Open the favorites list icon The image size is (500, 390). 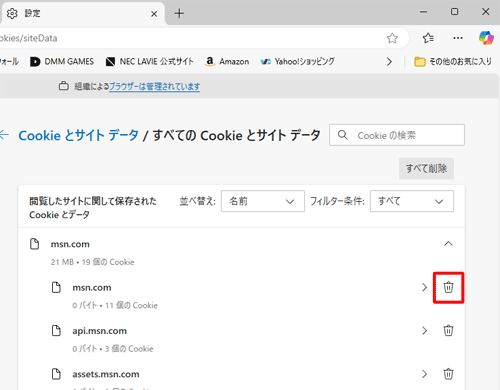point(428,38)
